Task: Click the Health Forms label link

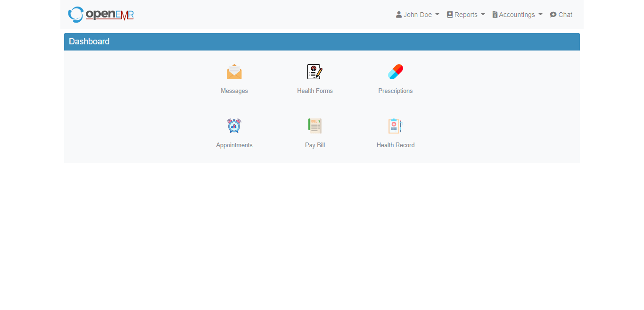Action: [x=315, y=91]
